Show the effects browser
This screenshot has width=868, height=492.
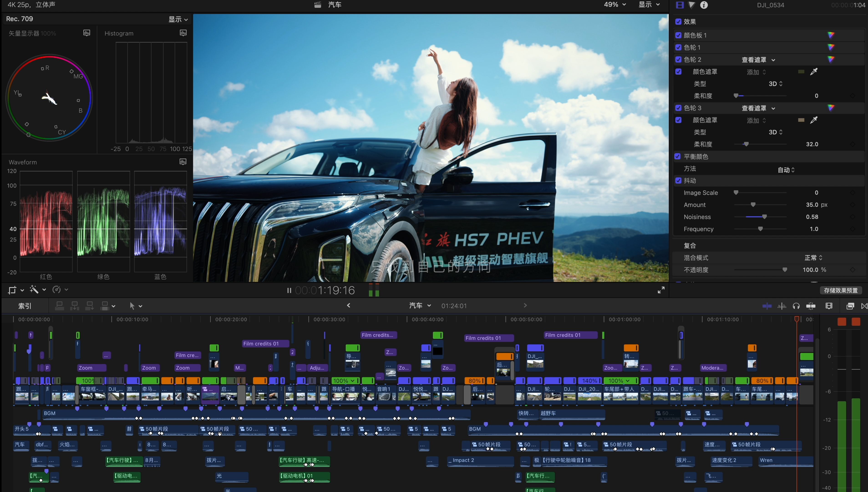(850, 306)
